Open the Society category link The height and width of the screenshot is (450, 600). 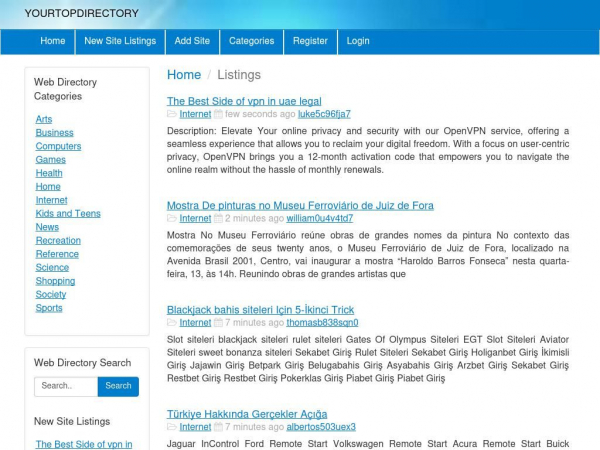click(51, 295)
